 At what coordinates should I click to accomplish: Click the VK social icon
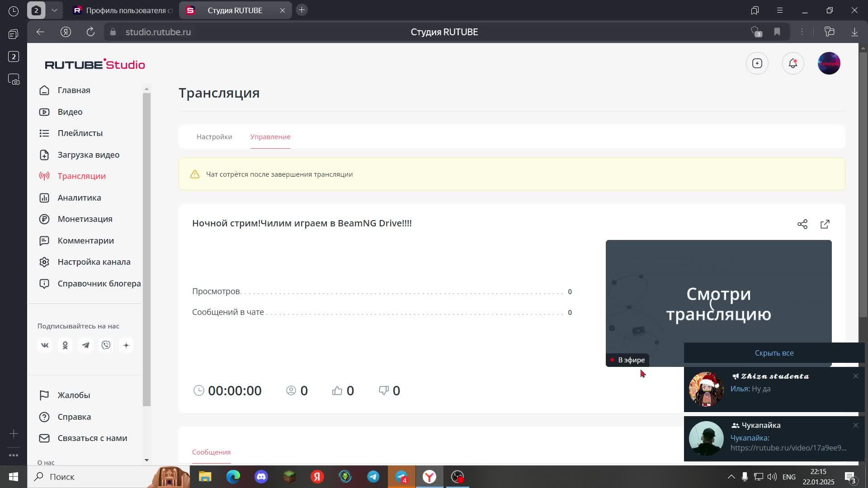tap(45, 346)
